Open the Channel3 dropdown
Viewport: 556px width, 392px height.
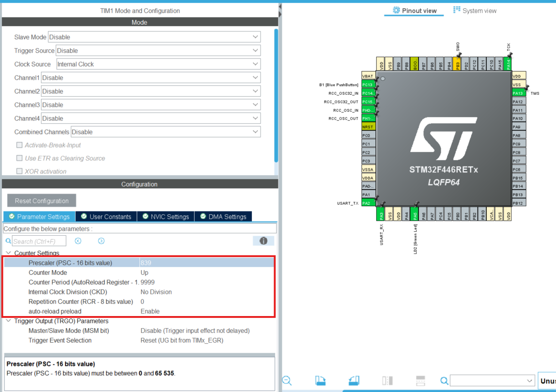coord(151,105)
